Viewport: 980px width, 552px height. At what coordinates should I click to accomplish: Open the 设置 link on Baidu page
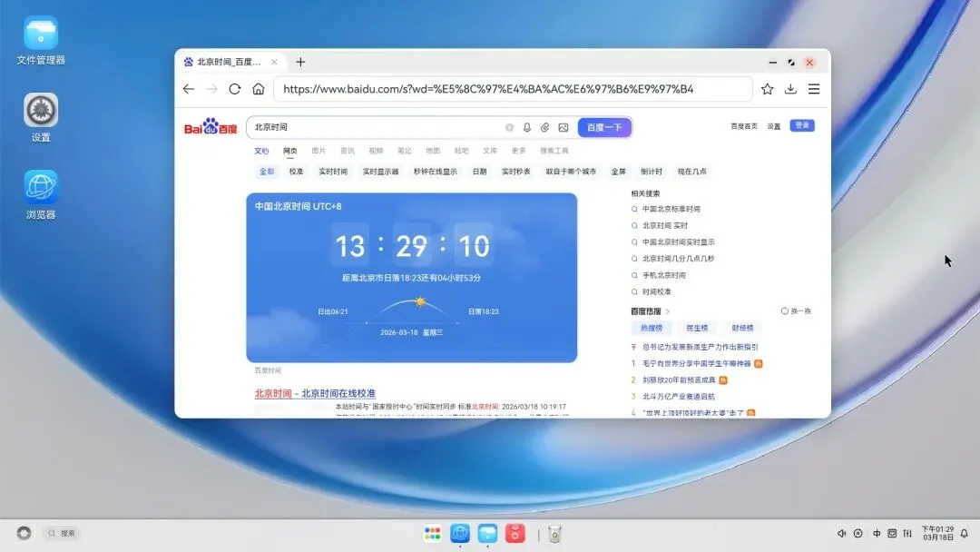click(774, 126)
